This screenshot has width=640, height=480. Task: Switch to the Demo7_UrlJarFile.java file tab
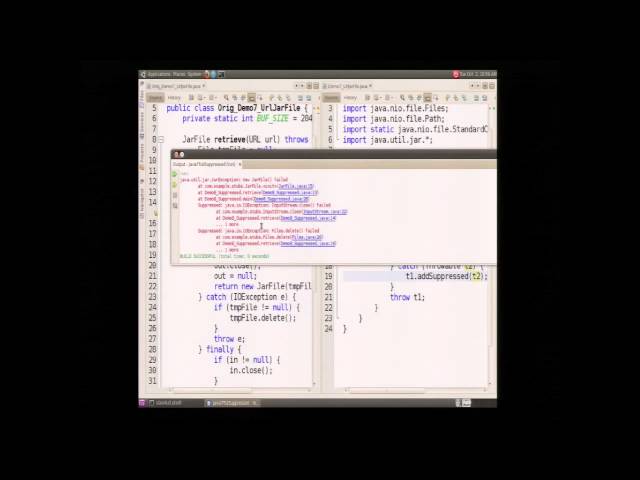(x=348, y=87)
